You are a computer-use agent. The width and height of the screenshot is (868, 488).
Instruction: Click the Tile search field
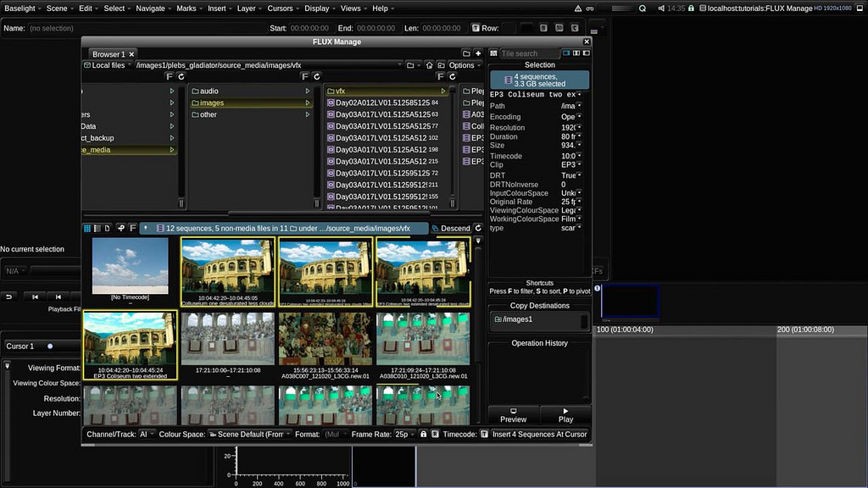529,53
